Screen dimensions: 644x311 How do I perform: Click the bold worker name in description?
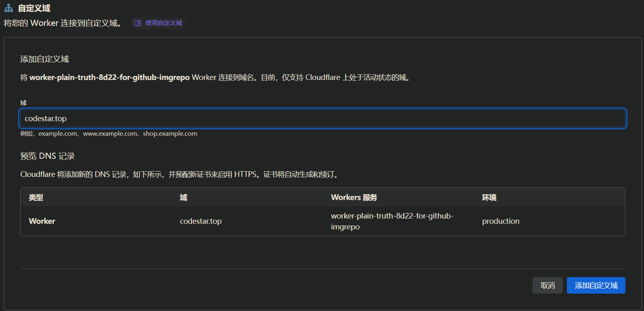[x=109, y=77]
